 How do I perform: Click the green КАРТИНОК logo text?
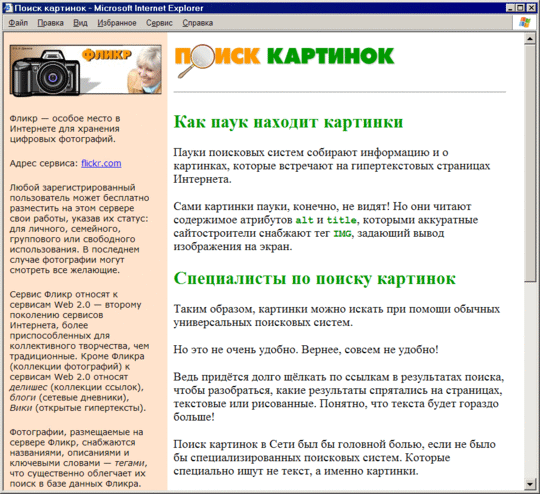tap(331, 56)
